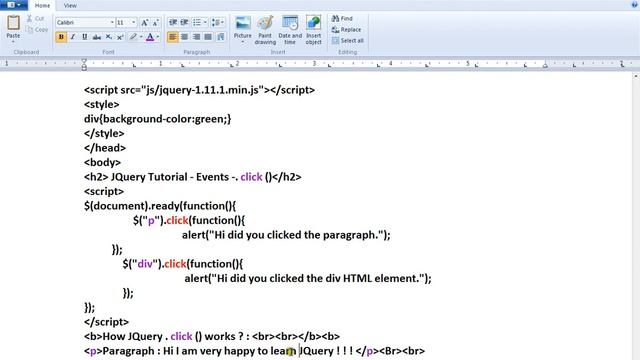Screen dimensions: 640x360
Task: Insert Date and time
Action: pyautogui.click(x=290, y=30)
